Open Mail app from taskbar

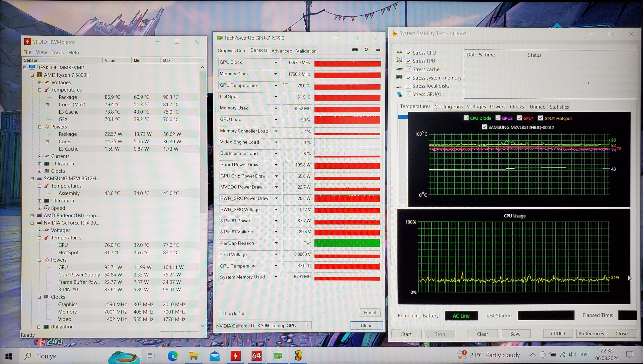point(215,356)
